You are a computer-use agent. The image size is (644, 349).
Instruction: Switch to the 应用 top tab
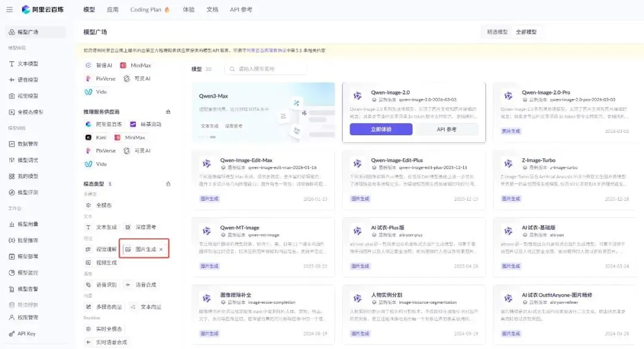pos(113,10)
